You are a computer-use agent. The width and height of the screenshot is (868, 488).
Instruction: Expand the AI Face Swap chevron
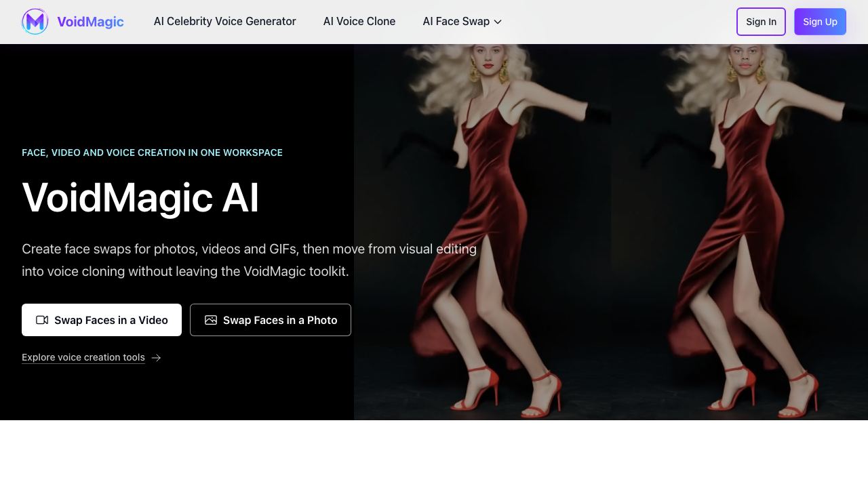coord(498,22)
